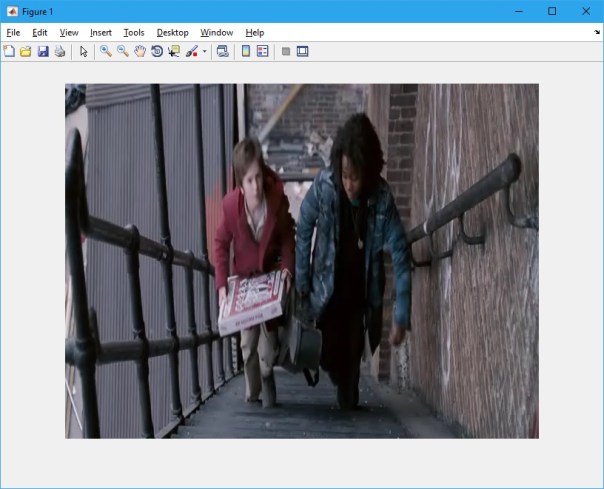Screen dimensions: 604x489
Task: Insert a Colorbar from the toolbar
Action: [x=246, y=51]
